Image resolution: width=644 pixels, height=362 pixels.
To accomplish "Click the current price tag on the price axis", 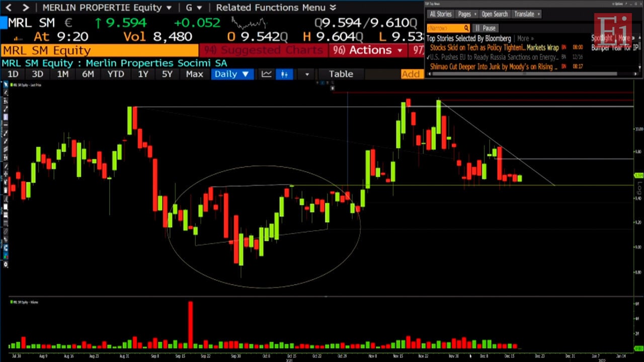I will pos(638,175).
